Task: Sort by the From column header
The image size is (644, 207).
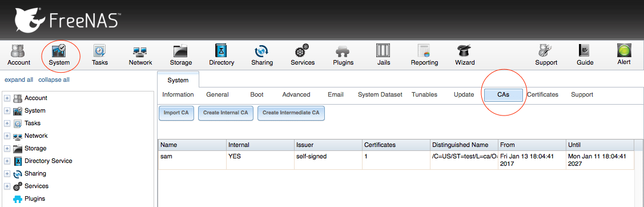Action: point(532,145)
